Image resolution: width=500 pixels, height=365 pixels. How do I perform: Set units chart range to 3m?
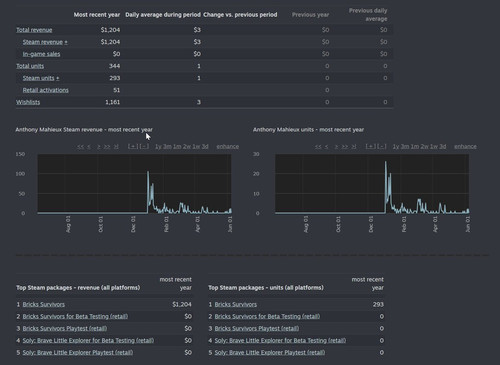pos(405,147)
